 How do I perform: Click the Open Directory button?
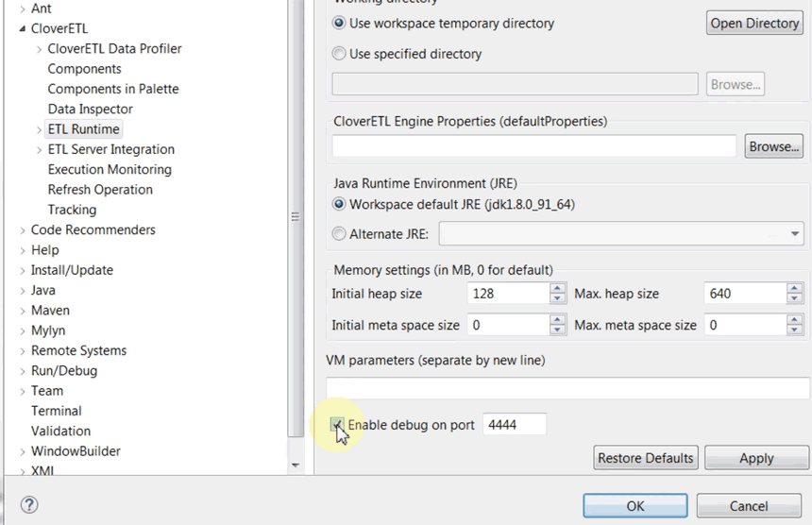click(x=754, y=24)
